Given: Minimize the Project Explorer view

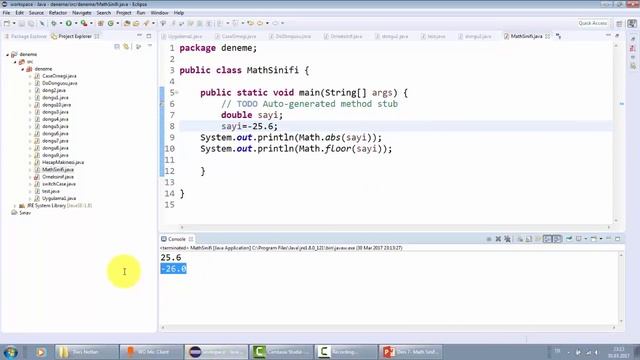Looking at the screenshot, I should (x=139, y=36).
